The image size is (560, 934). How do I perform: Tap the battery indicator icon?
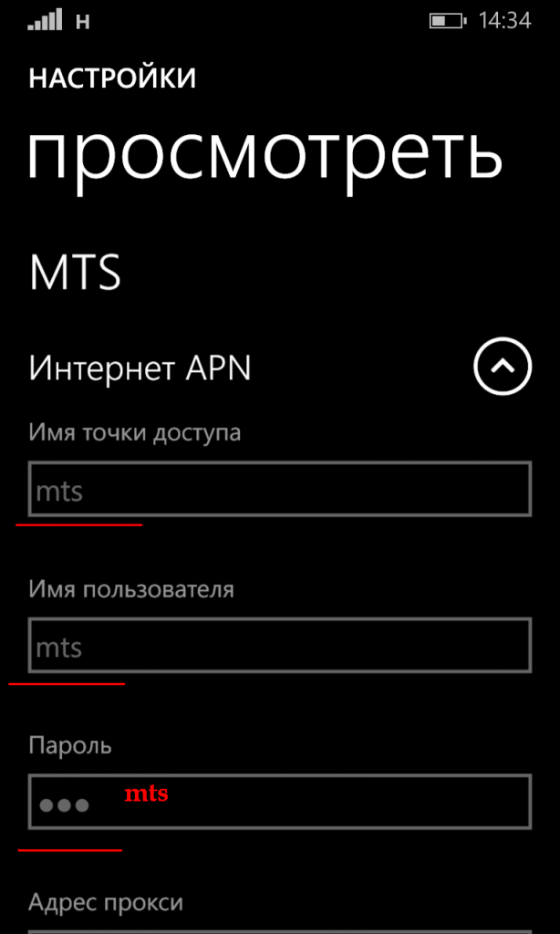point(448,22)
